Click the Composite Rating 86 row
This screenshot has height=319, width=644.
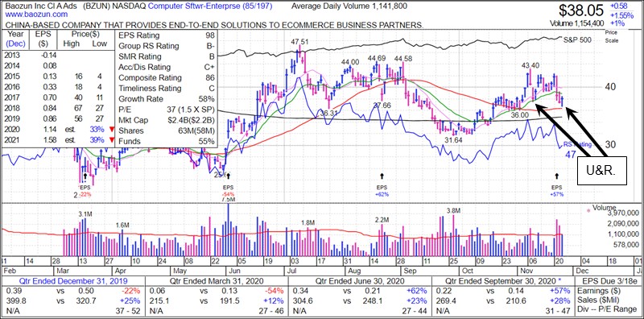(x=167, y=77)
